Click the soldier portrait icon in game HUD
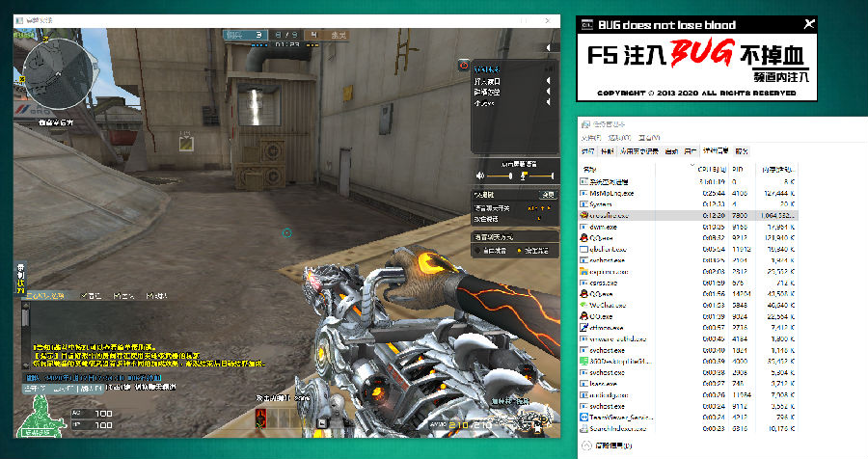The width and height of the screenshot is (868, 459). click(x=41, y=417)
